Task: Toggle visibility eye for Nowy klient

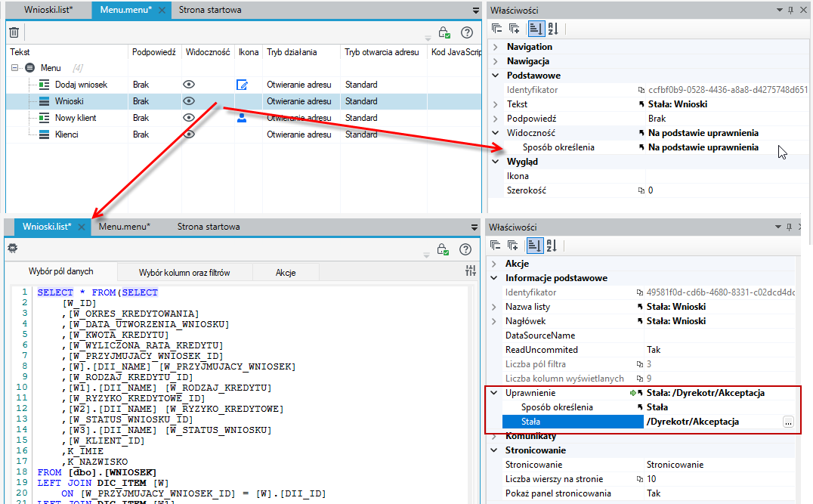Action: (x=189, y=118)
